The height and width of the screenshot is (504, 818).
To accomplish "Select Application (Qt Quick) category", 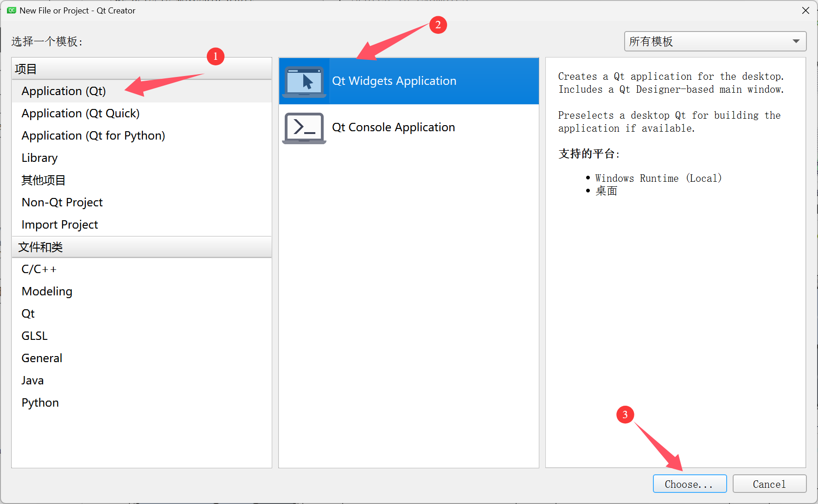I will tap(141, 113).
